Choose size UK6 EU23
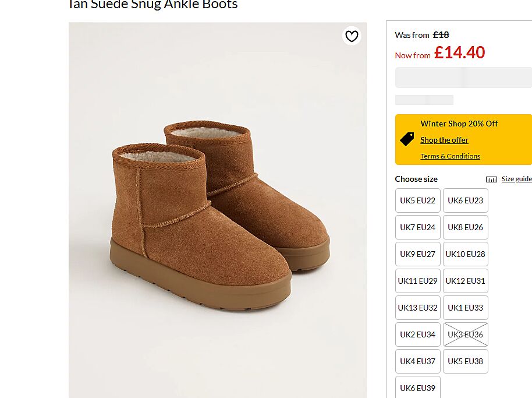The image size is (532, 398). (x=465, y=200)
